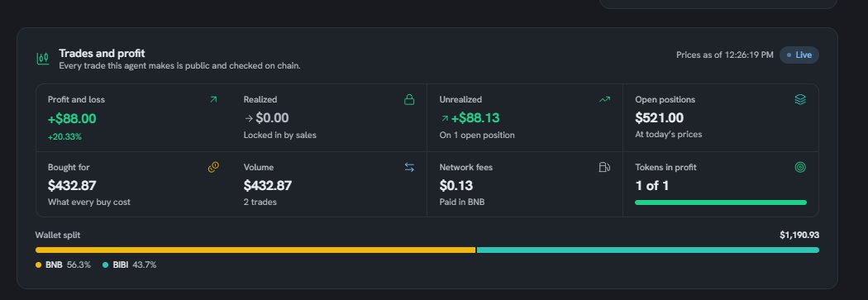The height and width of the screenshot is (300, 868).
Task: Click the BIBI 43.7% legend entry
Action: click(x=130, y=265)
